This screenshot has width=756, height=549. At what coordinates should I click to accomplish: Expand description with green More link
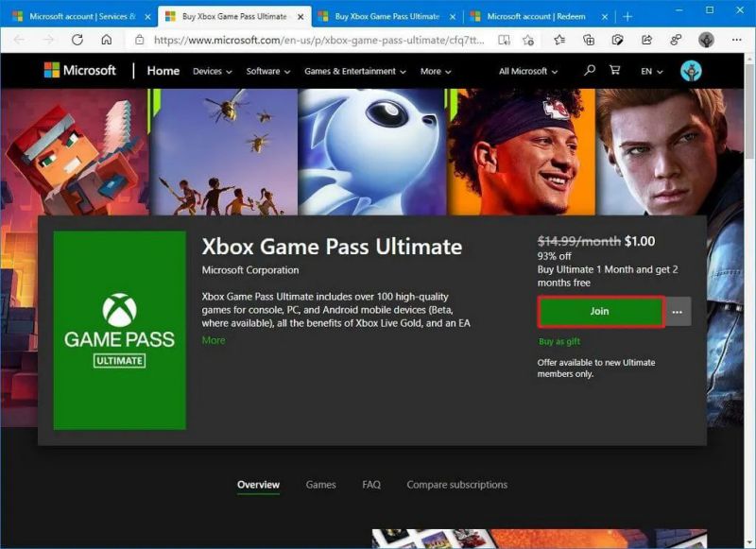[x=214, y=340]
